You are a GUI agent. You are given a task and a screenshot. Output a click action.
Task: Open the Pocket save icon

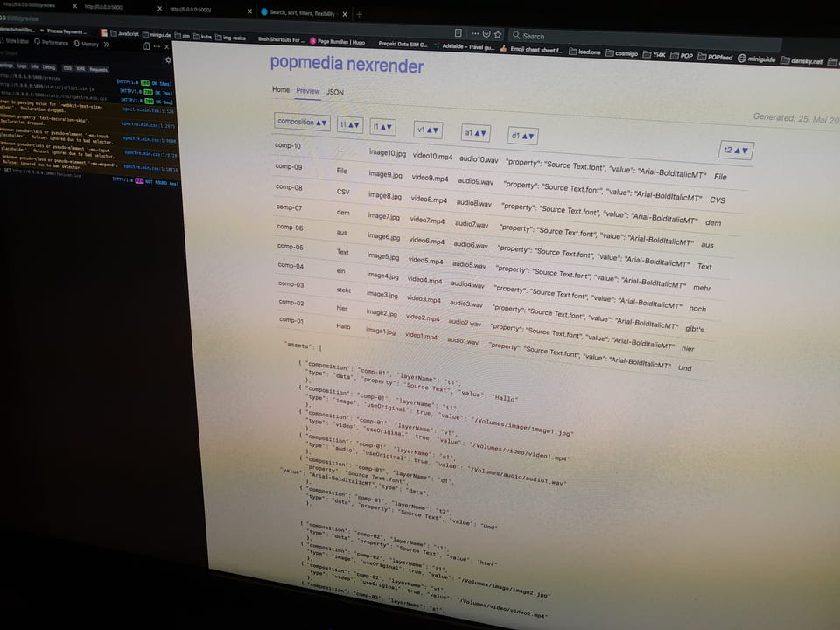[x=487, y=35]
